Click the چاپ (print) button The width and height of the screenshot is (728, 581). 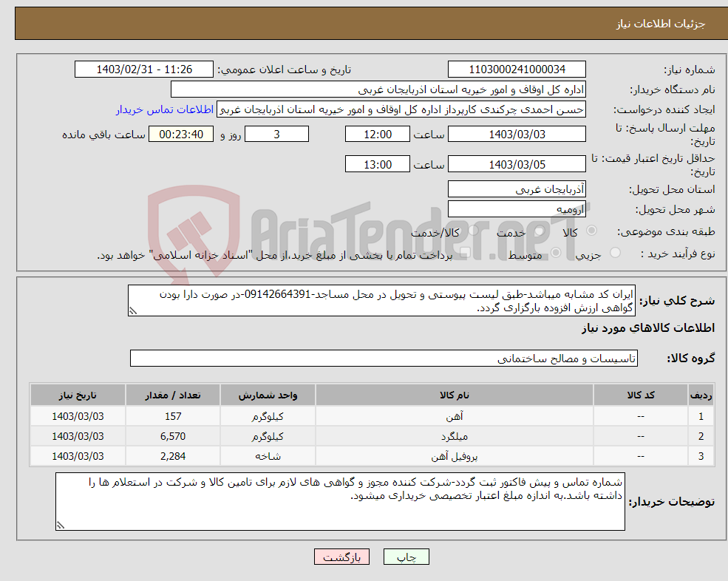pos(406,557)
